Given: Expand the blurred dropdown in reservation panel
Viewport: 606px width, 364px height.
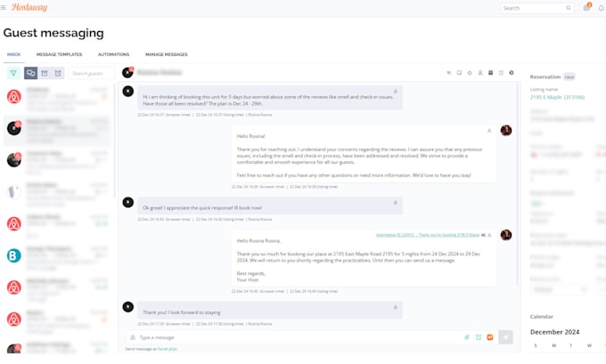Looking at the screenshot, I should click(560, 289).
